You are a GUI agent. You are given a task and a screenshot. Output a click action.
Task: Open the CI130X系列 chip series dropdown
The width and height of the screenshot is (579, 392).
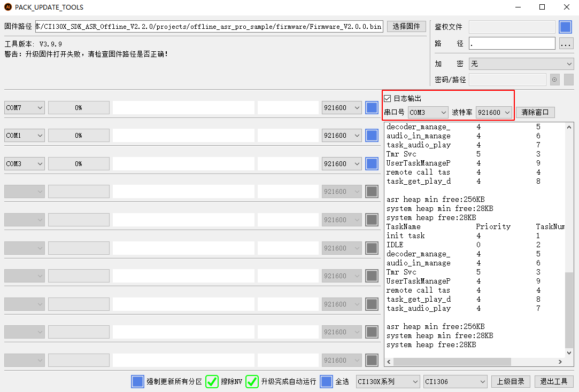point(388,381)
